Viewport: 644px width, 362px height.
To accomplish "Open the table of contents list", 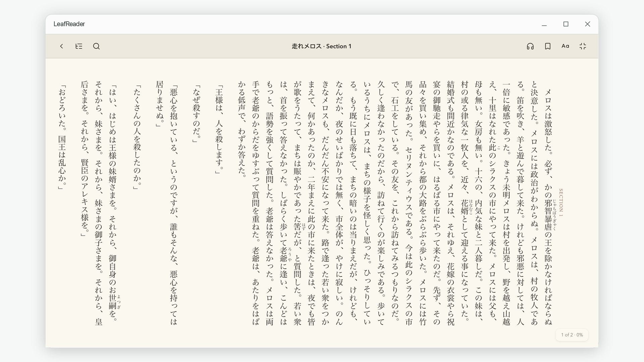I will [79, 46].
